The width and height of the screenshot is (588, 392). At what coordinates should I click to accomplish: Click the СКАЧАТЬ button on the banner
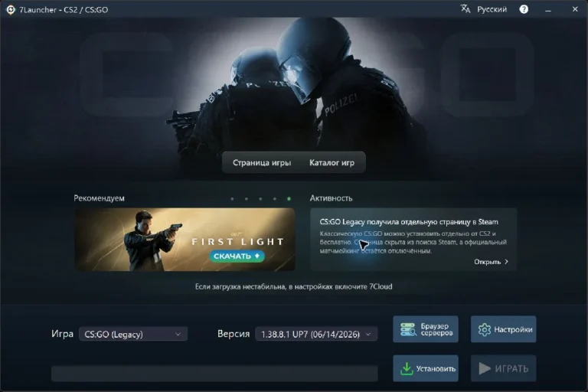(x=237, y=256)
